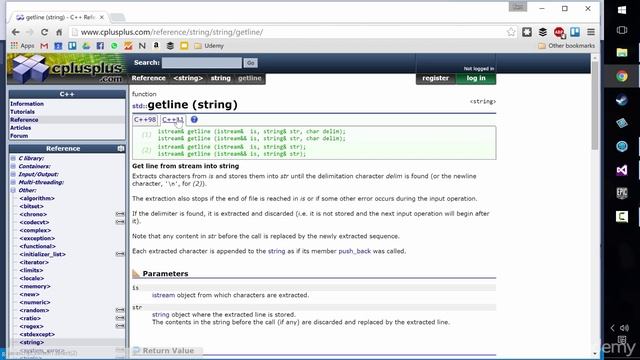The image size is (640, 360).
Task: Open <functional> in the reference tree
Action: pos(38,246)
